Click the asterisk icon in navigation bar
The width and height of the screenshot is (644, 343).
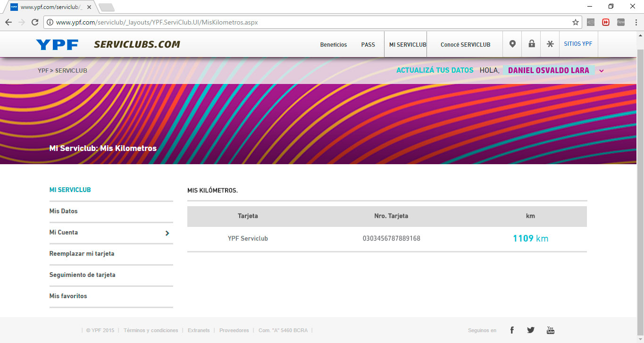[x=550, y=44]
